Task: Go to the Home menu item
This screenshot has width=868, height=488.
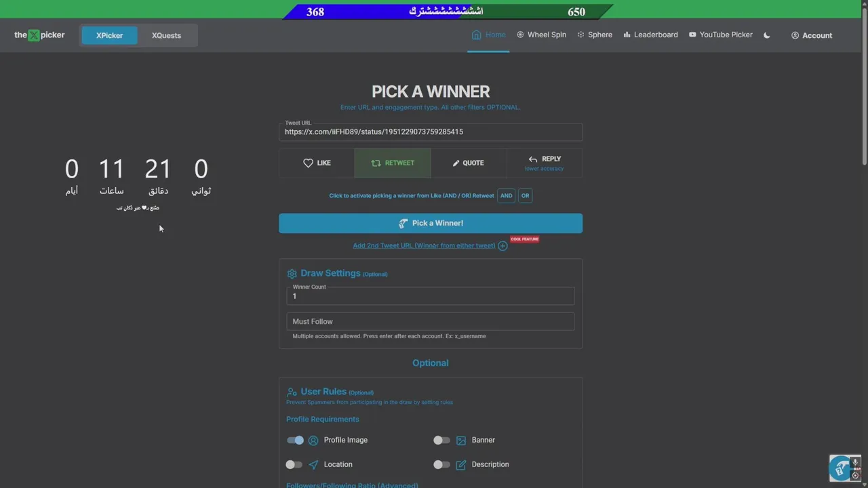Action: (488, 35)
